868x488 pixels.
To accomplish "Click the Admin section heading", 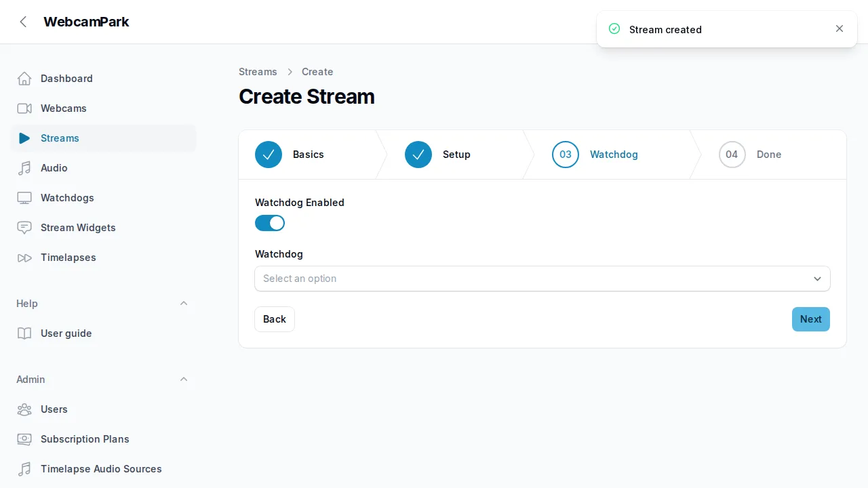I will (31, 380).
